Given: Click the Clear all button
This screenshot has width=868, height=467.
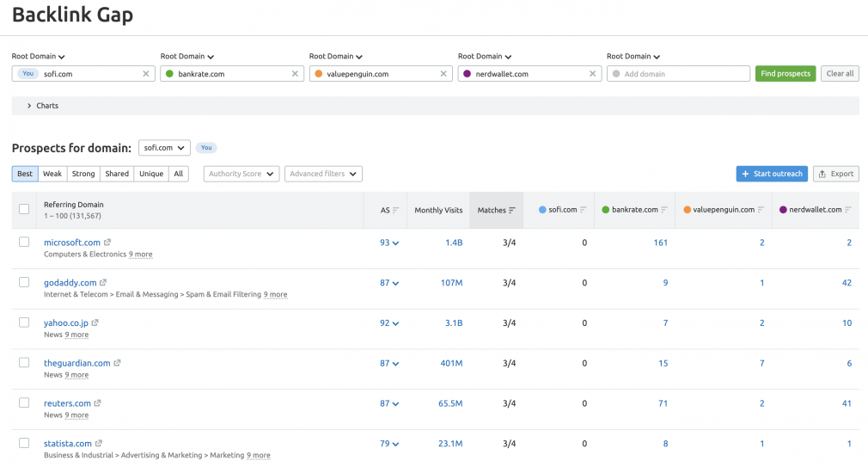Looking at the screenshot, I should (840, 74).
